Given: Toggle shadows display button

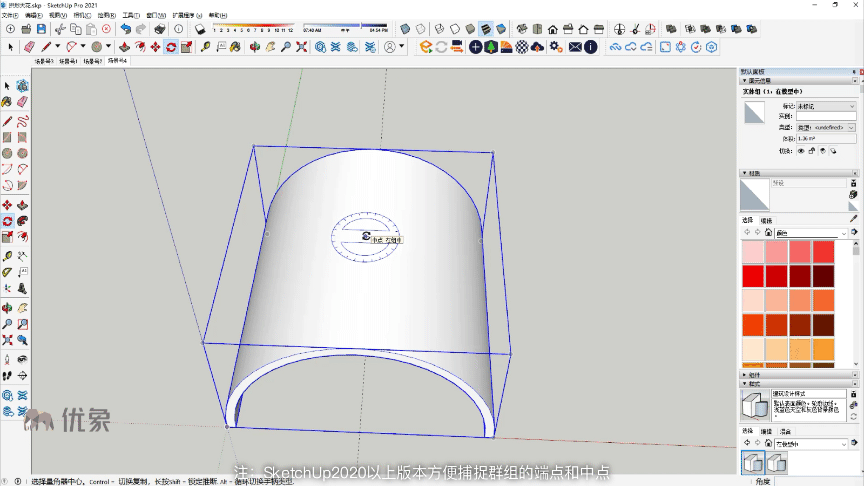Looking at the screenshot, I should (198, 29).
